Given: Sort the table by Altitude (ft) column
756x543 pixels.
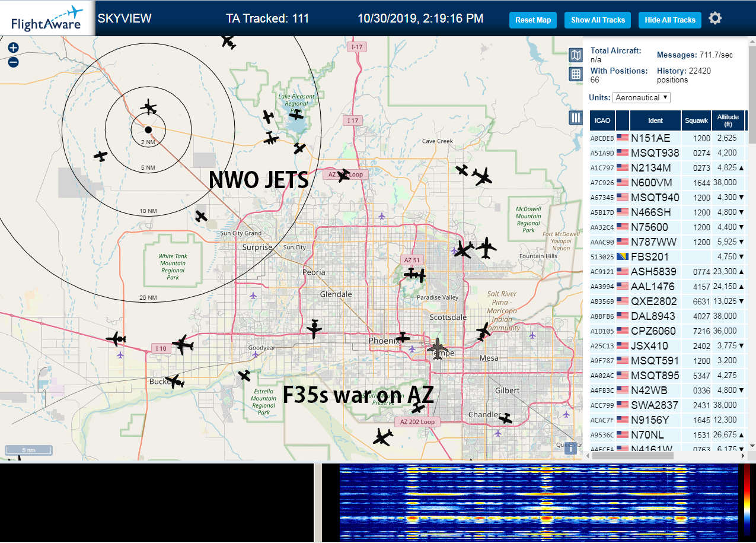Looking at the screenshot, I should click(728, 120).
